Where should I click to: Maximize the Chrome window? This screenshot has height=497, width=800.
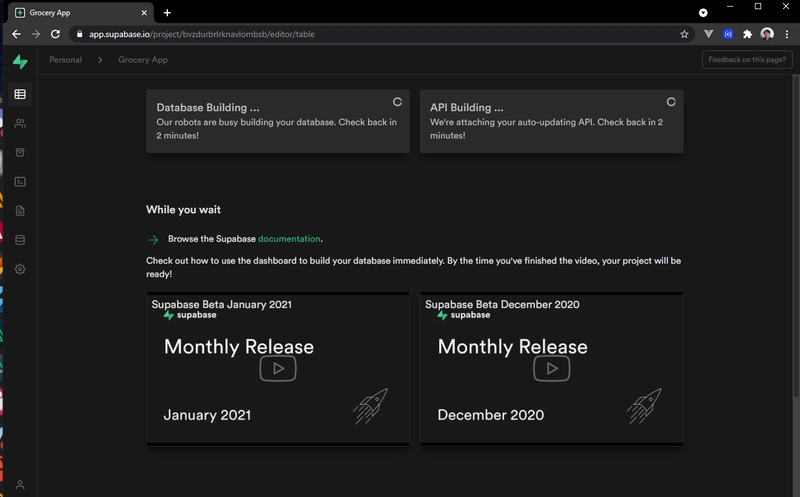click(758, 7)
